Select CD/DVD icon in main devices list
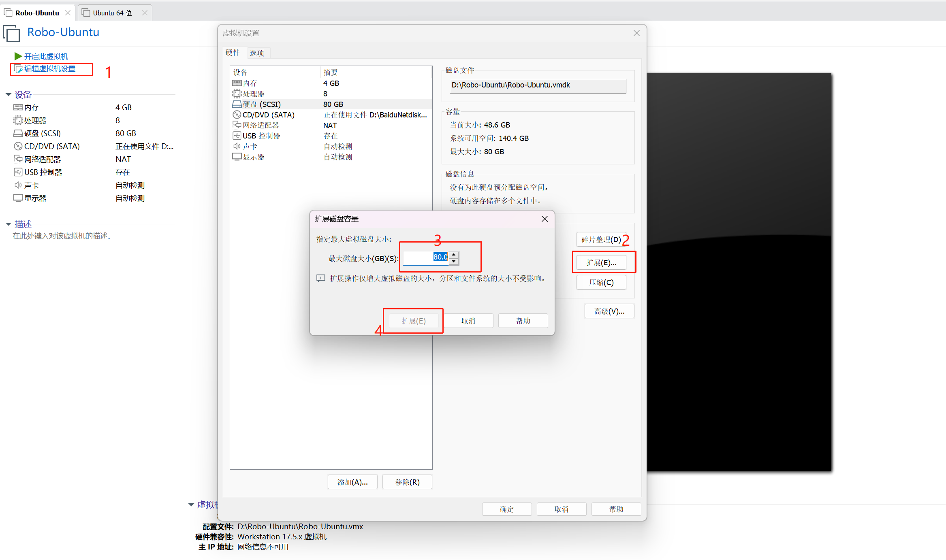 point(18,146)
